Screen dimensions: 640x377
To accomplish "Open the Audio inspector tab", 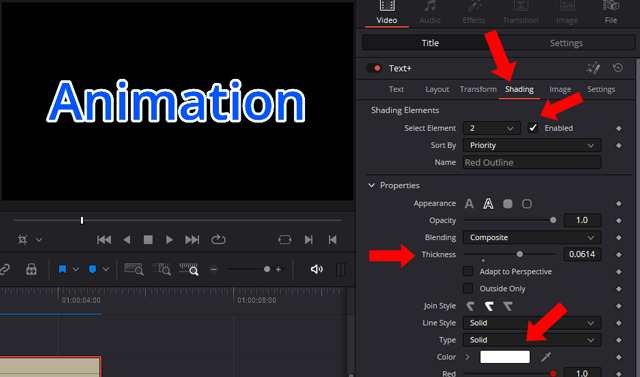I will pyautogui.click(x=430, y=12).
